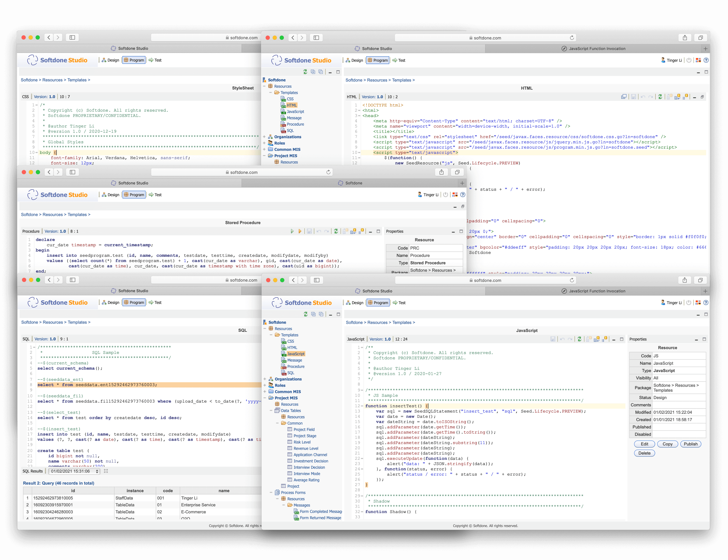Go back in the SQL browser window

coord(49,280)
